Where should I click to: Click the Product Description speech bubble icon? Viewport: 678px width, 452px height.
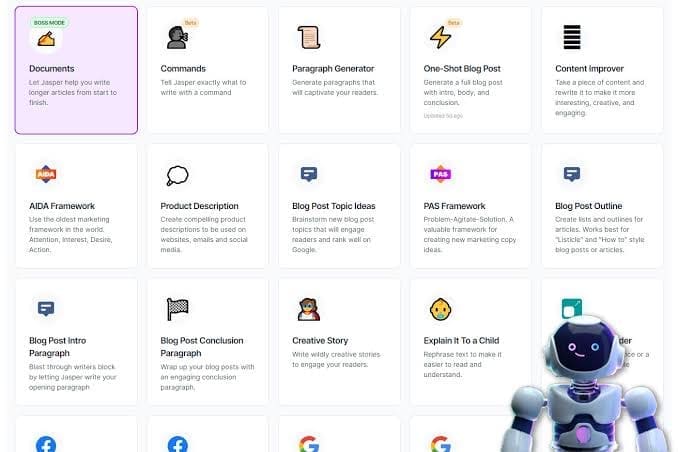tap(177, 175)
